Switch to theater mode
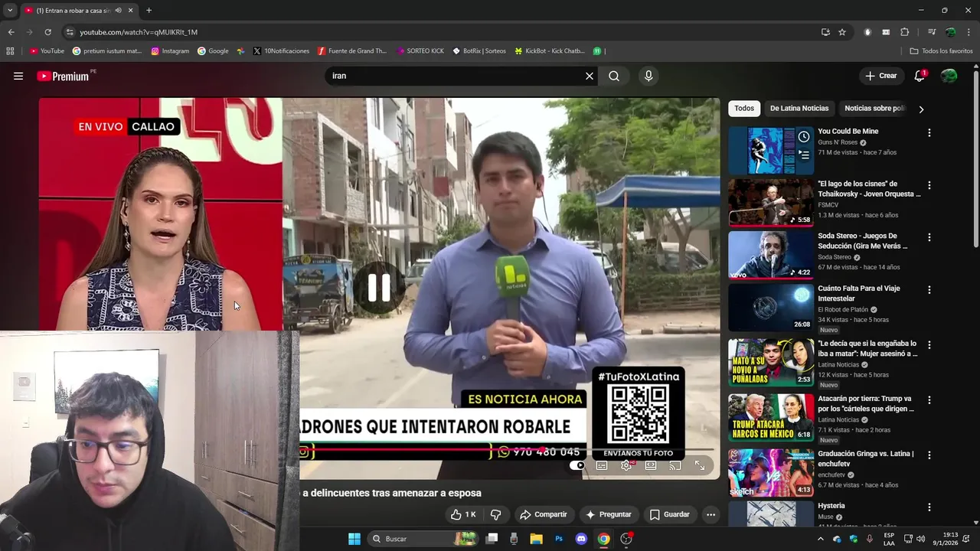Viewport: 980px width, 551px height. (651, 465)
